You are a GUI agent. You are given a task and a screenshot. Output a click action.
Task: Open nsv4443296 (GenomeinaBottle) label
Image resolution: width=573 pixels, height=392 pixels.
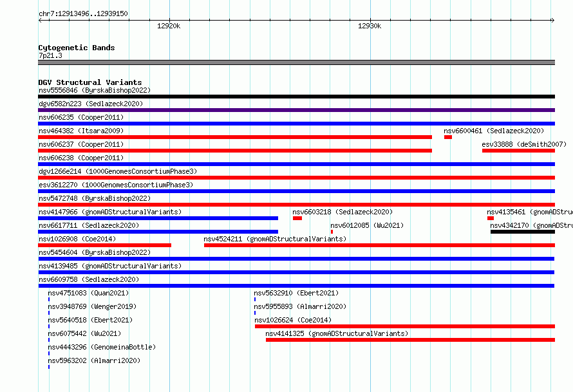(x=102, y=347)
